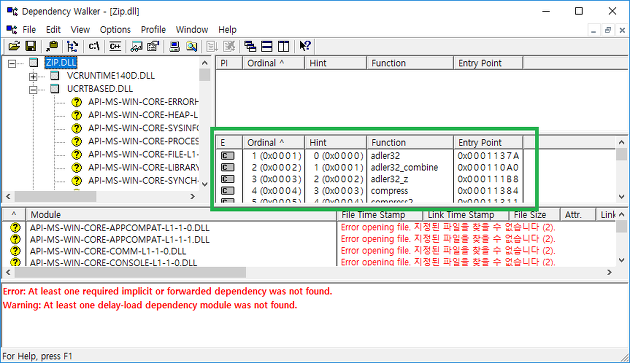The height and width of the screenshot is (363, 630).
Task: Sort module list by File Size header
Action: coord(534,215)
